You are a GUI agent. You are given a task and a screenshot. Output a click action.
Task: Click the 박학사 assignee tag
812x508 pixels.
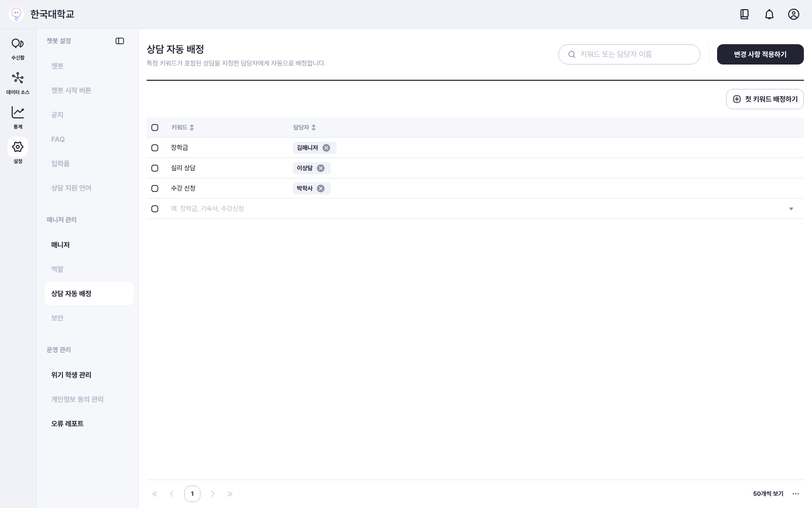click(x=312, y=188)
